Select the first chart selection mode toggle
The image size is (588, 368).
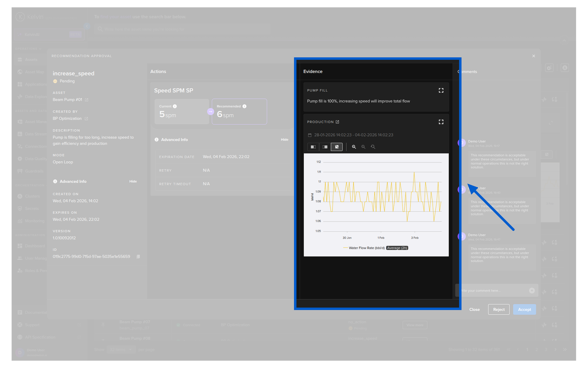313,147
